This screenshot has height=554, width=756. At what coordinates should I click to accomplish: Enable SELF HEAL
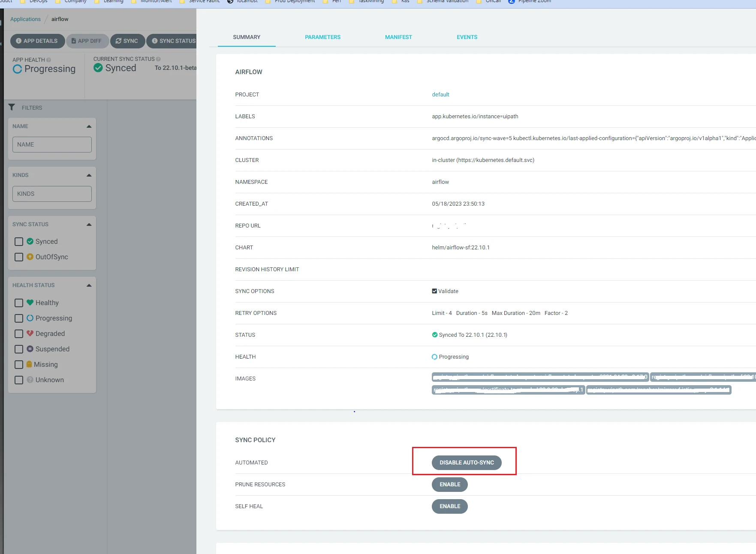(x=450, y=506)
